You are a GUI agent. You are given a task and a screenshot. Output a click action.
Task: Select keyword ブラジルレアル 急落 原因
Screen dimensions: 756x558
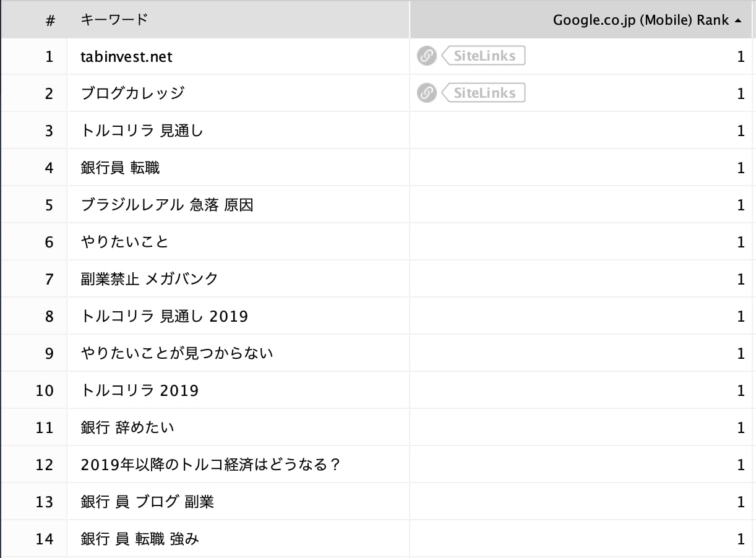pyautogui.click(x=167, y=205)
